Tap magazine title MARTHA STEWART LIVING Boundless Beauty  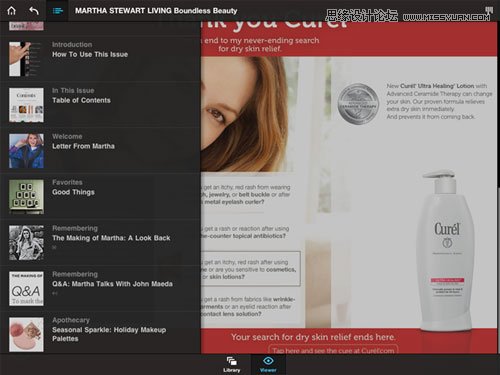[156, 11]
